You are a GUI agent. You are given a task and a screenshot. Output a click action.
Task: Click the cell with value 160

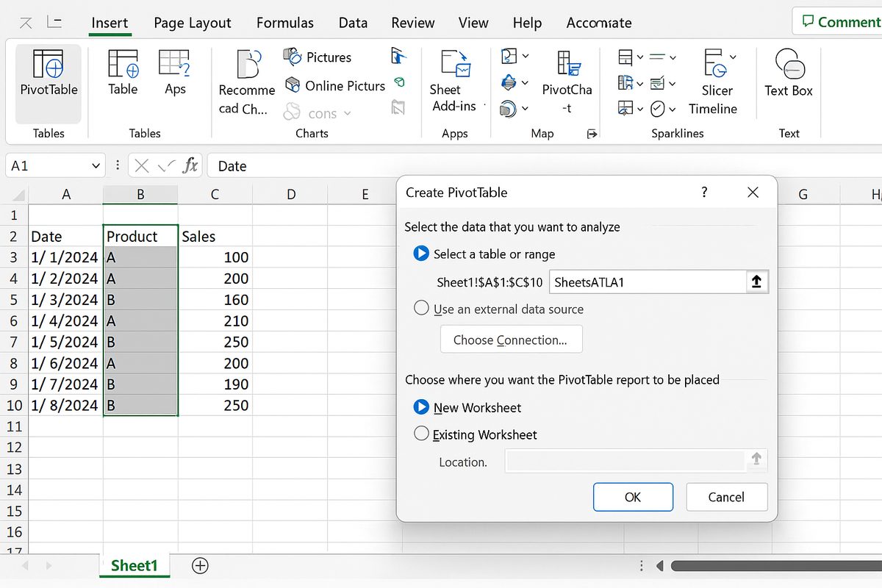pos(215,300)
